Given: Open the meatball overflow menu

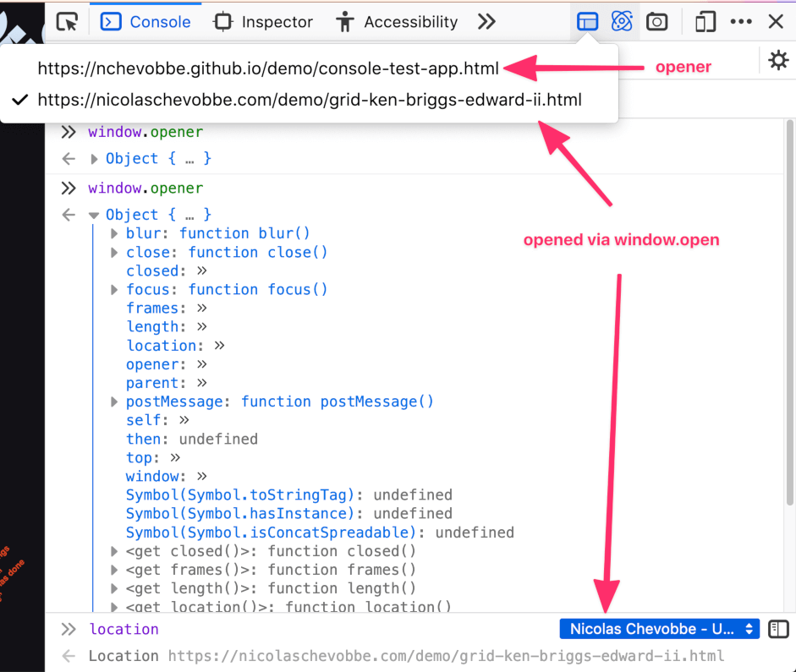Looking at the screenshot, I should click(742, 21).
